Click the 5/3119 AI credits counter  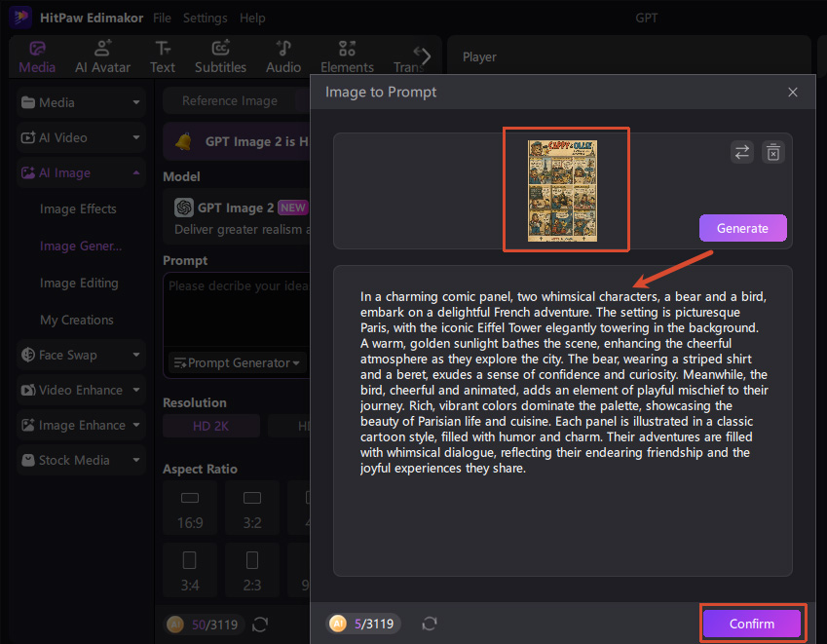pos(363,624)
